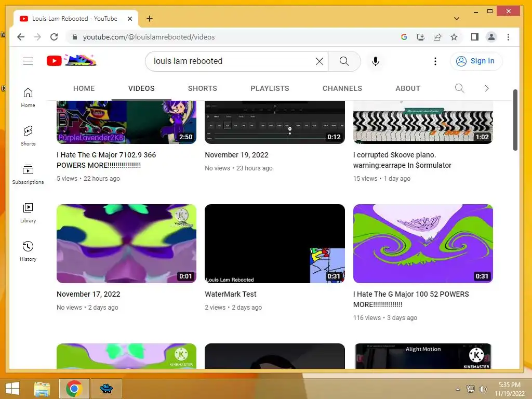Open the PLAYLISTS tab
The width and height of the screenshot is (532, 399).
point(270,88)
